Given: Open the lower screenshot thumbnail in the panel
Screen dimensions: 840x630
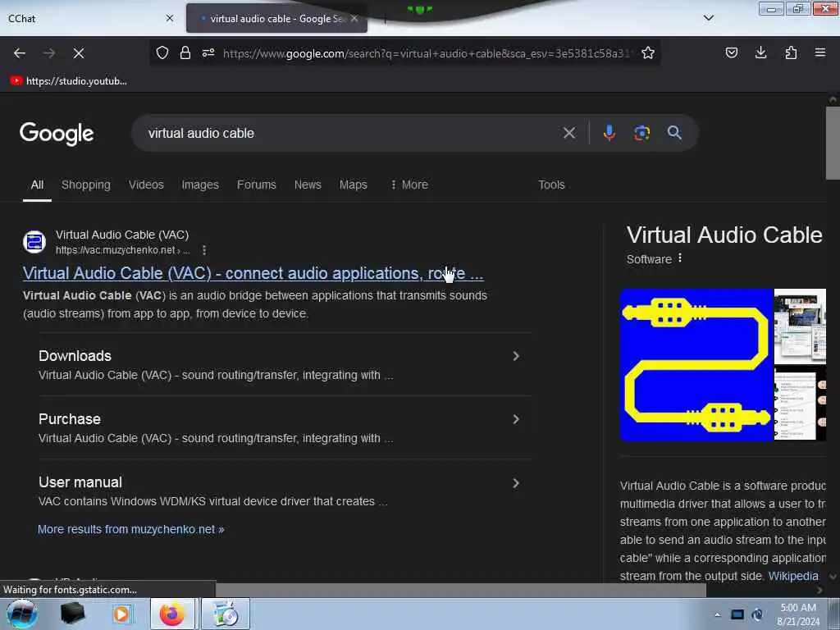Looking at the screenshot, I should click(x=800, y=404).
